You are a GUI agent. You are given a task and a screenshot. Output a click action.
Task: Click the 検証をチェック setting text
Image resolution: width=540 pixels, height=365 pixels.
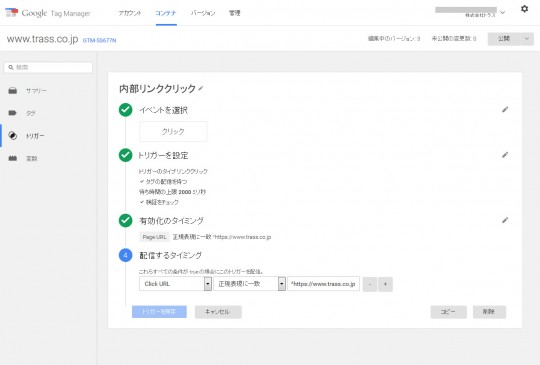coord(162,202)
